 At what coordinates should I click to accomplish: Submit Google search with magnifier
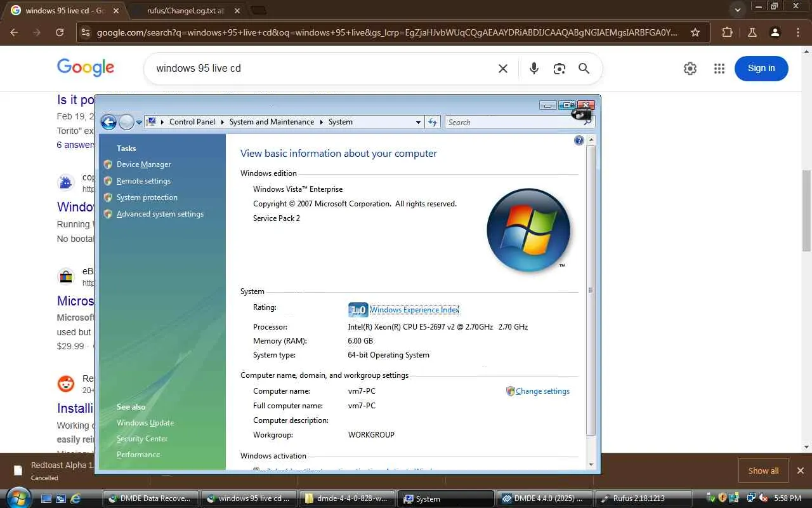584,69
